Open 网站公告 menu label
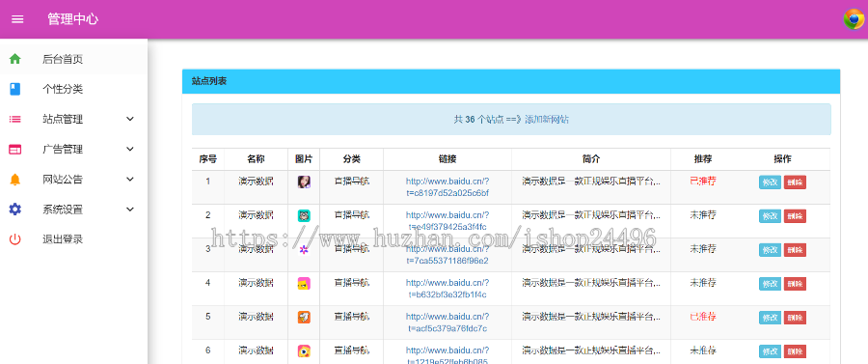 click(x=63, y=179)
